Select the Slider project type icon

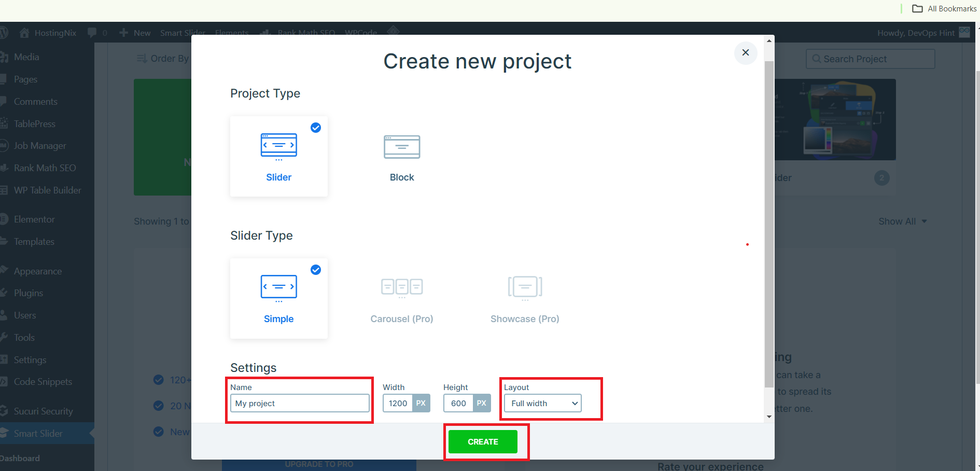click(x=278, y=147)
